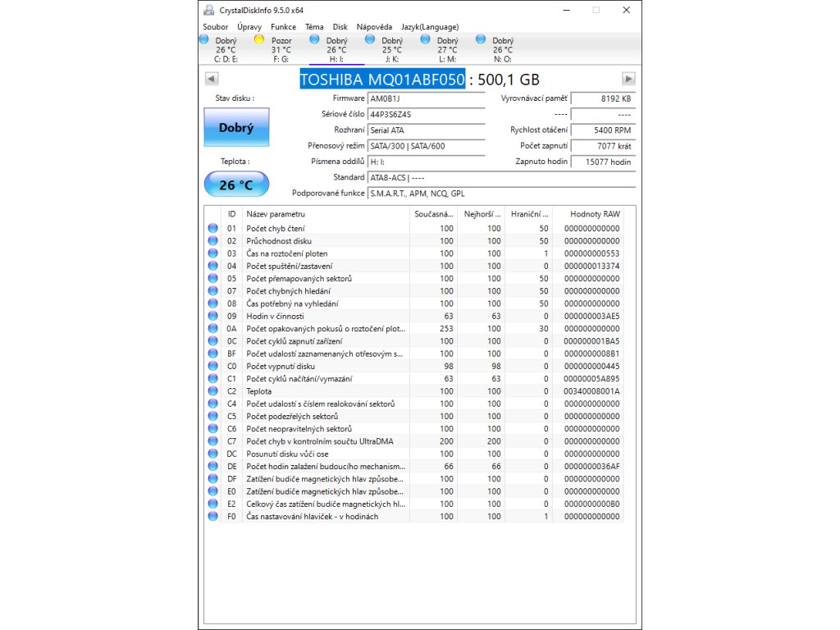Click status icon for Čas na roztočení ploten

coord(212,253)
